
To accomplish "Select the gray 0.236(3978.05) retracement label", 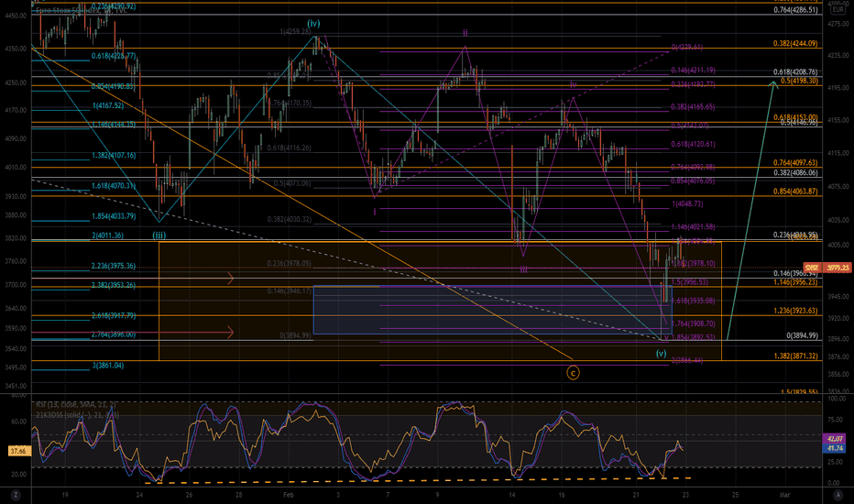I will (290, 263).
